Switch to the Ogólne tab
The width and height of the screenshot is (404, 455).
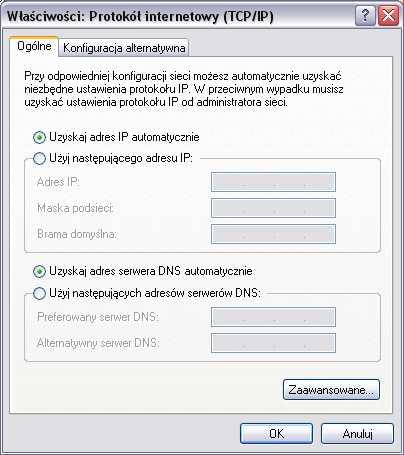[34, 46]
